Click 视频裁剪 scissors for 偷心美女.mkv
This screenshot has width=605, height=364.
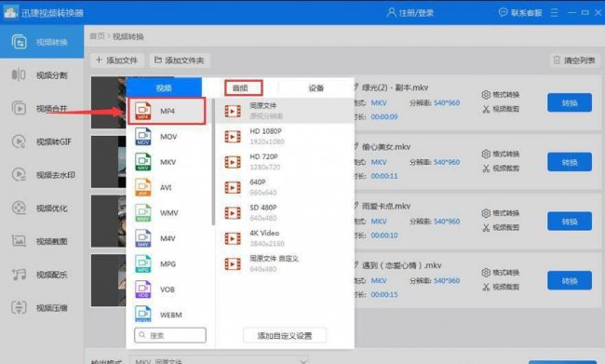486,169
